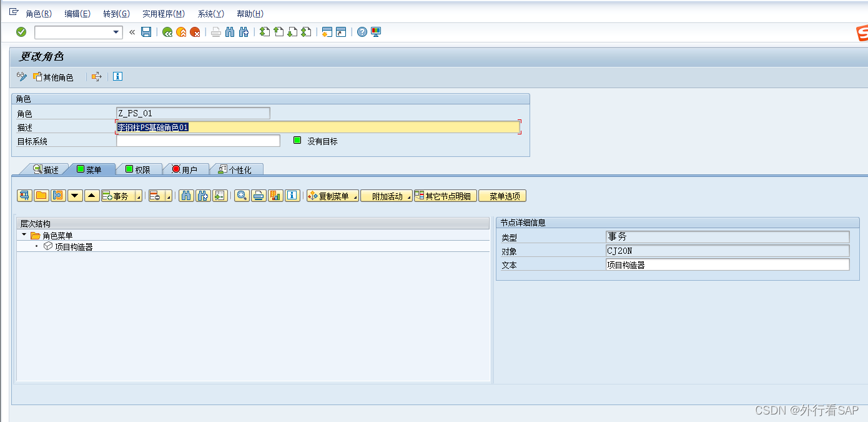Screen dimensions: 868x422
Task: Click the green 没有目标 status indicator
Action: pos(298,141)
